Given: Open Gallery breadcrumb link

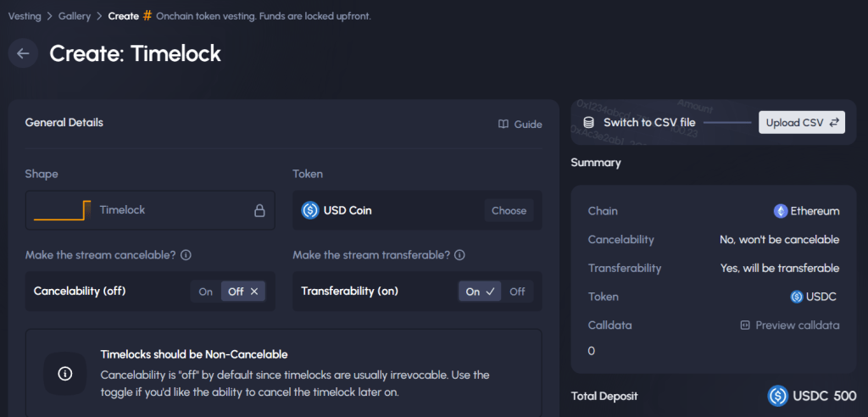Looking at the screenshot, I should coord(75,16).
